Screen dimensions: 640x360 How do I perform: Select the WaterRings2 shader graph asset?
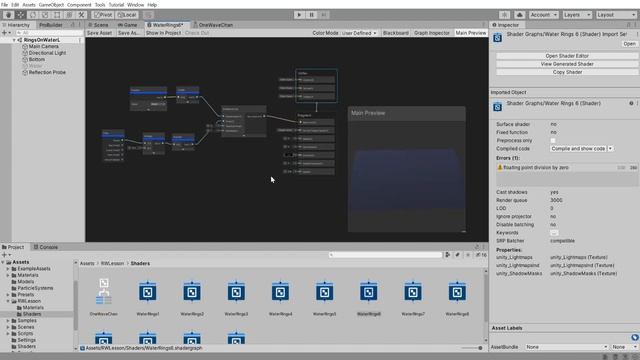pos(192,297)
